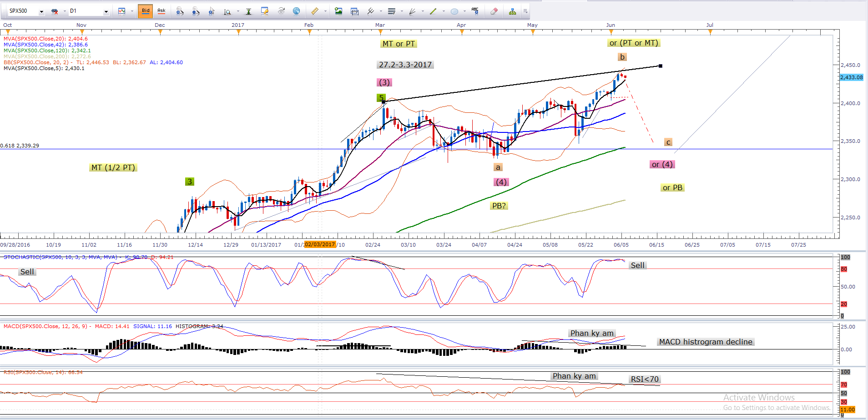Expand the D1 timeframe dropdown
Image resolution: width=868 pixels, height=420 pixels.
click(x=106, y=11)
